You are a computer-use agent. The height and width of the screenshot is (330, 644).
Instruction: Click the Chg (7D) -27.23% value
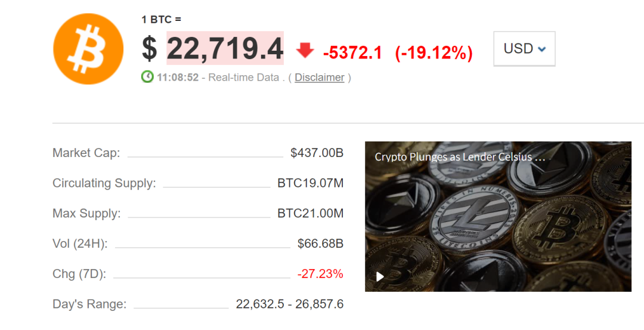[320, 274]
